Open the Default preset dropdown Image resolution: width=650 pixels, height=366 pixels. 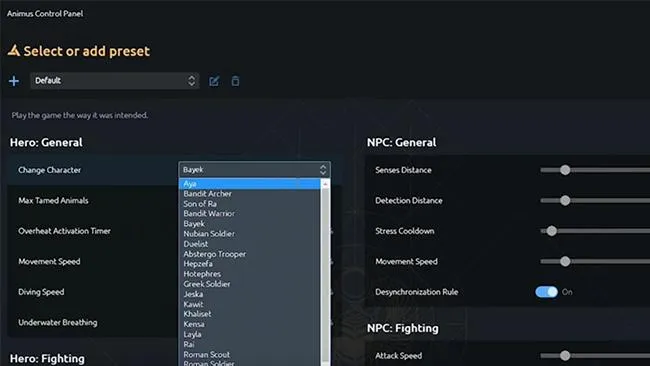[114, 80]
